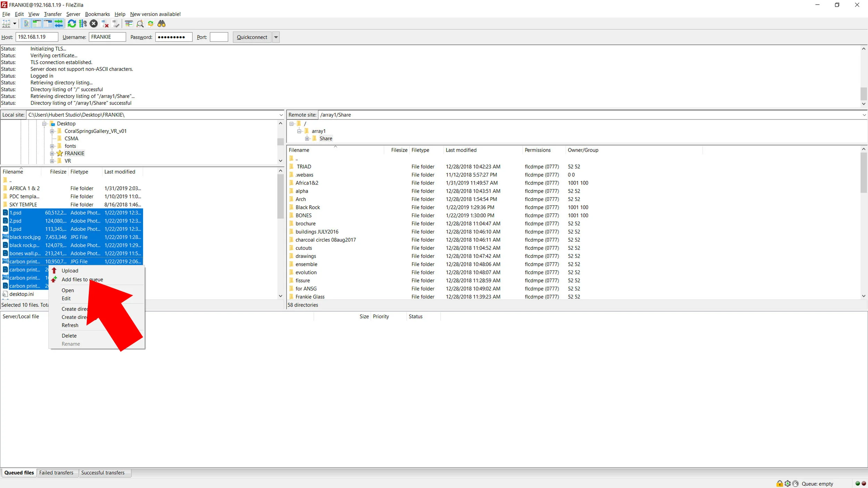
Task: Select the Black Rock remote folder row
Action: (x=495, y=207)
